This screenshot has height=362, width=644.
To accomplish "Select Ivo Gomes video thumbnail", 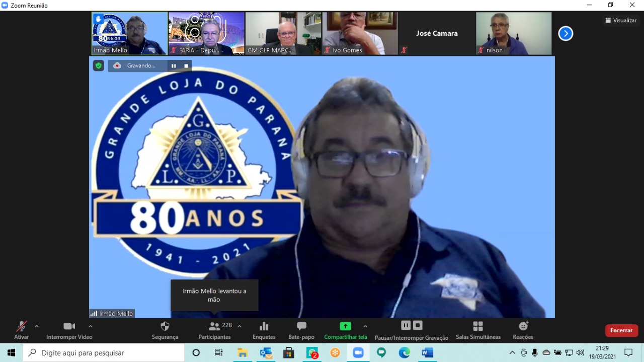I will point(360,33).
